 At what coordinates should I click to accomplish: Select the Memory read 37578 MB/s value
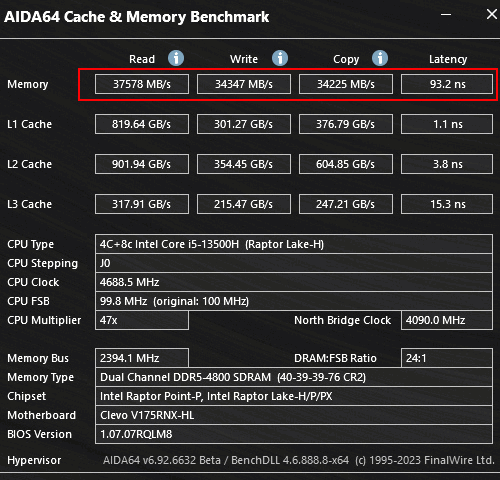pos(142,84)
